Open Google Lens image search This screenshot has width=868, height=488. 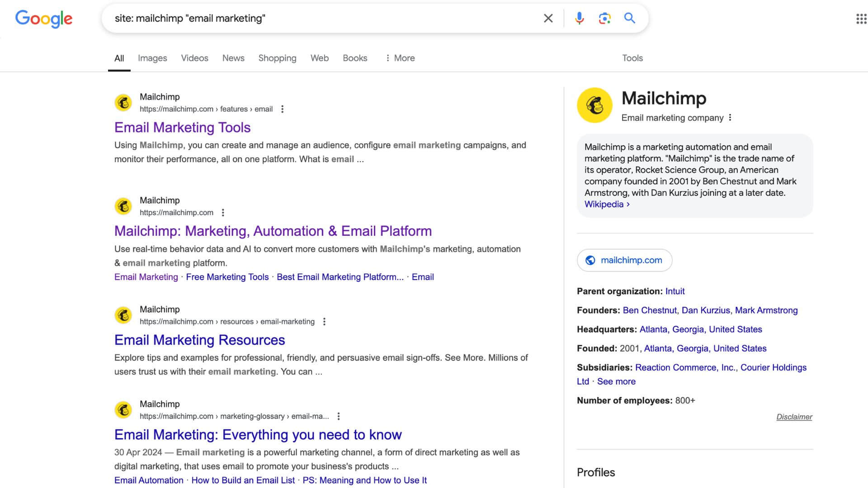604,18
